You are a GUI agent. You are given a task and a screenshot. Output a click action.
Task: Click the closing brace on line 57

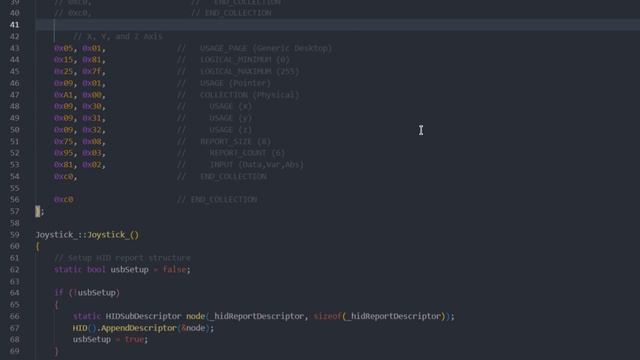click(38, 211)
